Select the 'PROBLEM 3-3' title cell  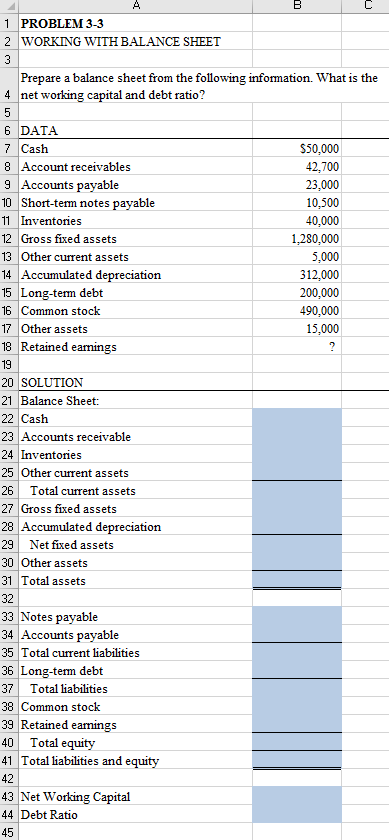point(136,23)
